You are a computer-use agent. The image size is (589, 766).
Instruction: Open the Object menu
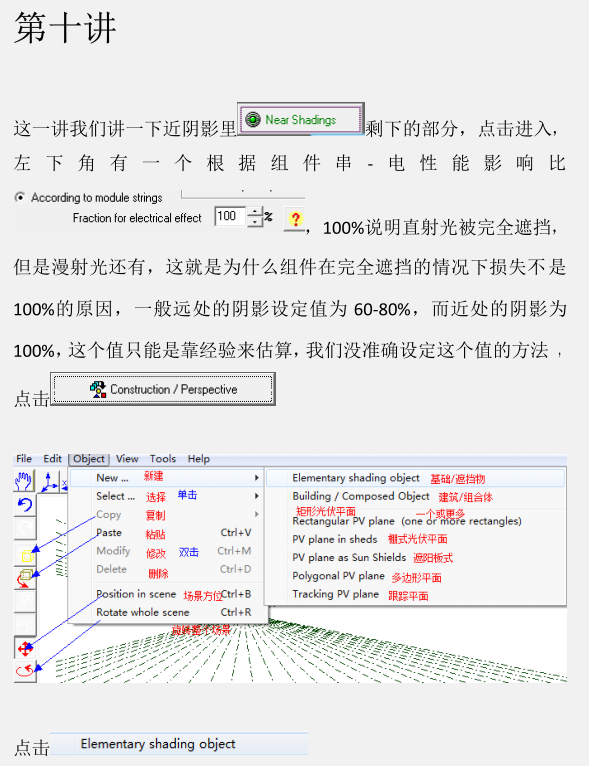89,459
